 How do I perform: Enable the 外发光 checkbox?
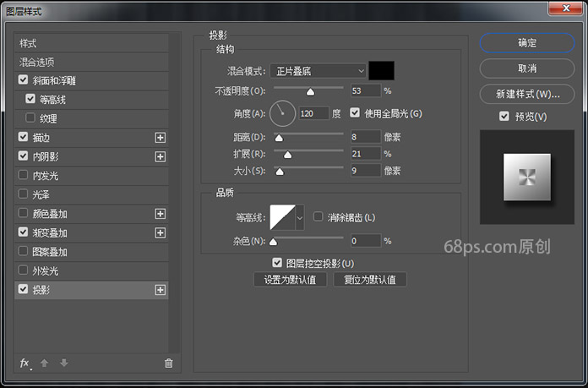click(x=24, y=270)
